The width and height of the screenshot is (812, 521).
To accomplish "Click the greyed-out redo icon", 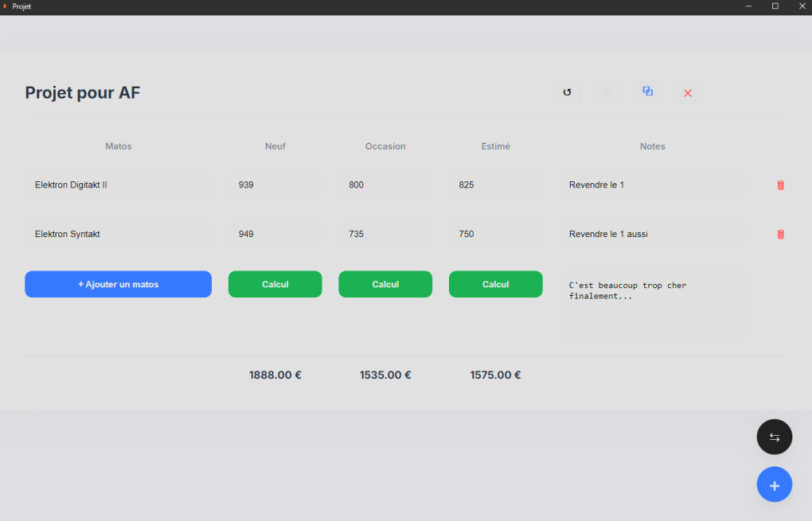I will pos(607,92).
